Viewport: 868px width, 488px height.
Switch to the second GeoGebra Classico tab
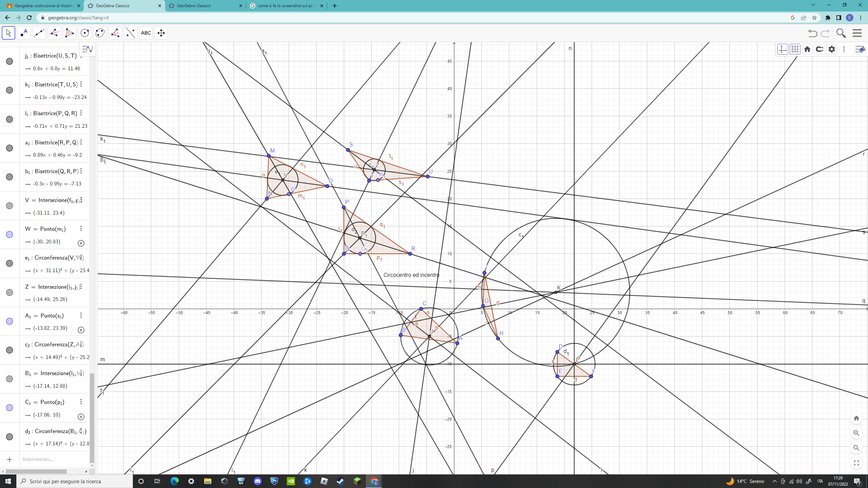[x=206, y=6]
